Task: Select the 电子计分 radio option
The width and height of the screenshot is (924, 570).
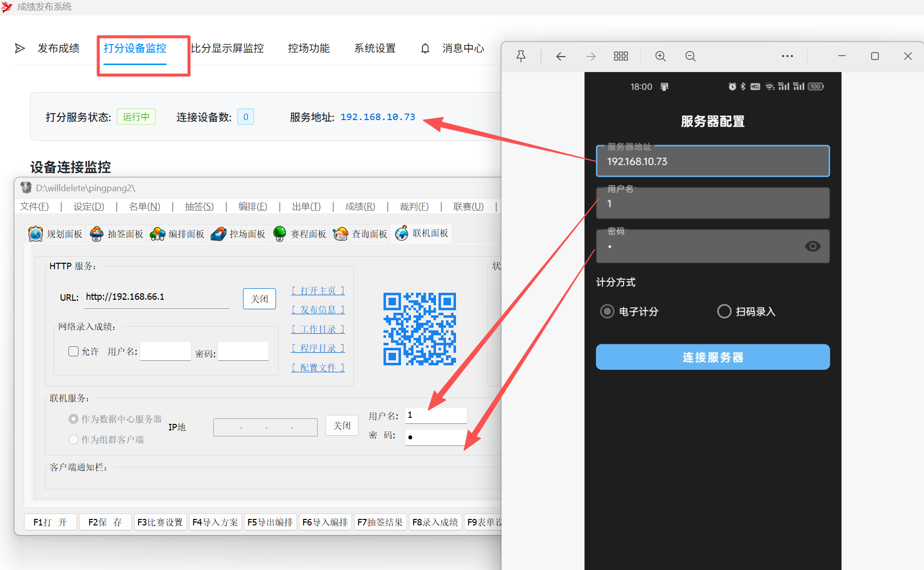Action: pyautogui.click(x=607, y=311)
